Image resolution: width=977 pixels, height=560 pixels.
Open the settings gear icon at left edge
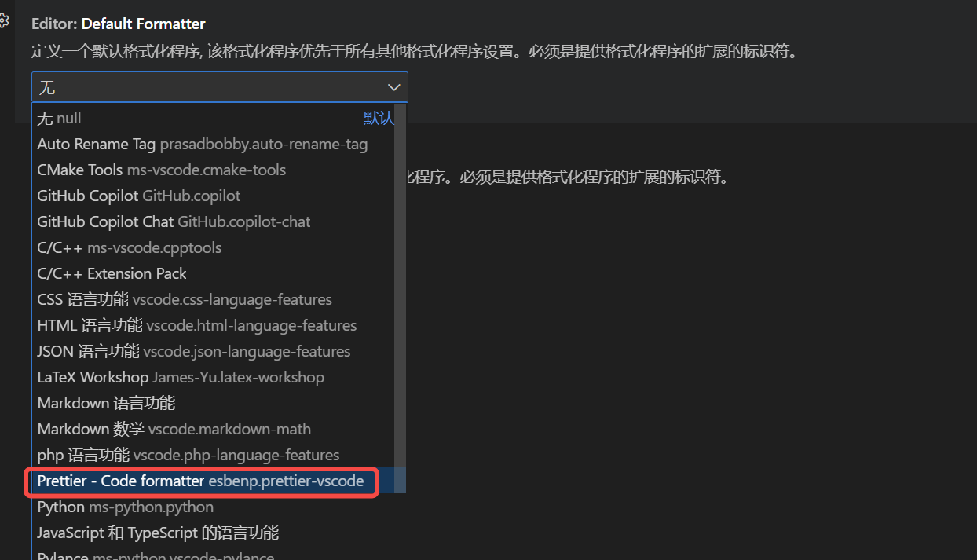3,20
